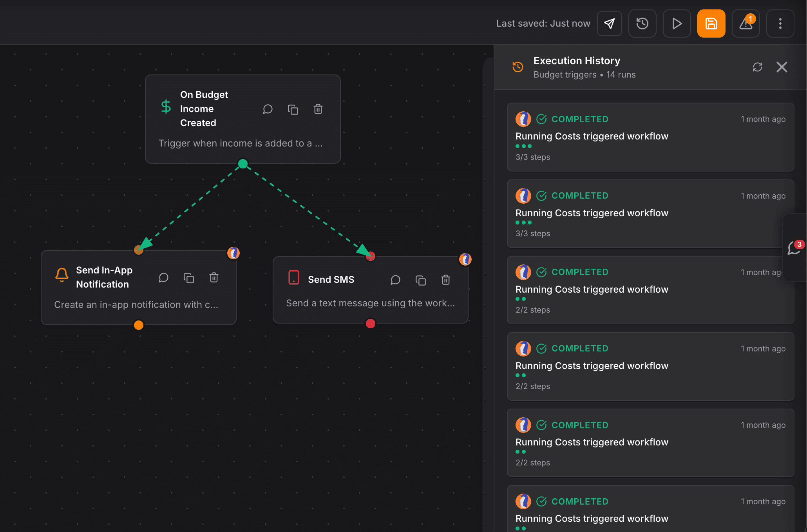Open the three-dot overflow menu
Viewport: 807px width, 532px height.
(780, 24)
